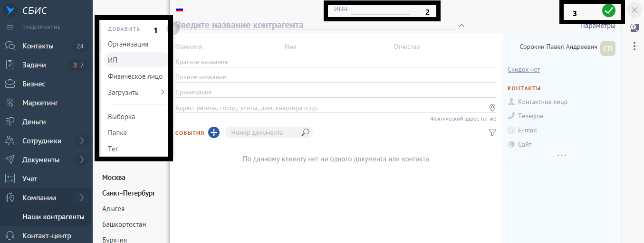Screen dimensions: 644x243
Task: Click the ИНН input field
Action: click(380, 10)
